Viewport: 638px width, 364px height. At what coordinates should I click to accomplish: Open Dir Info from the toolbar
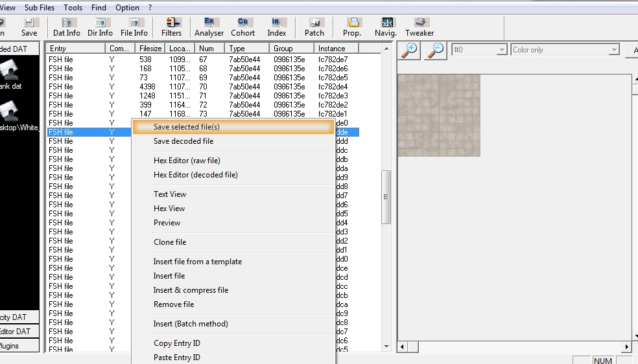coord(100,27)
